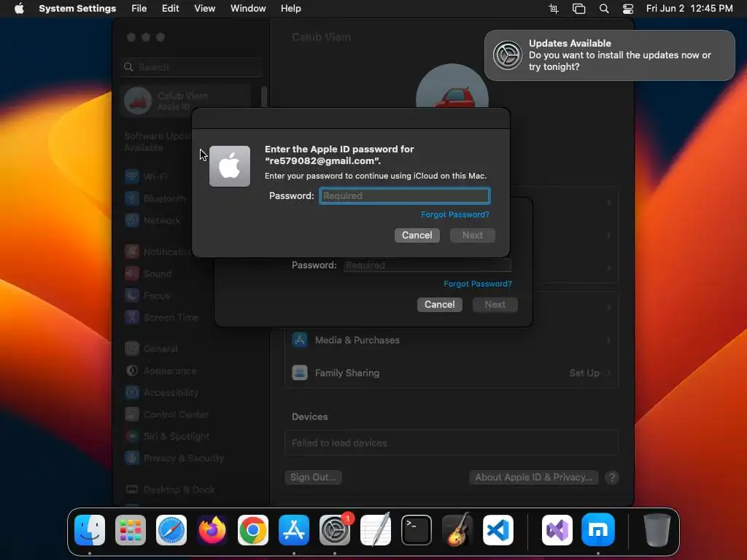
Task: Open Sound settings in sidebar
Action: coord(148,274)
